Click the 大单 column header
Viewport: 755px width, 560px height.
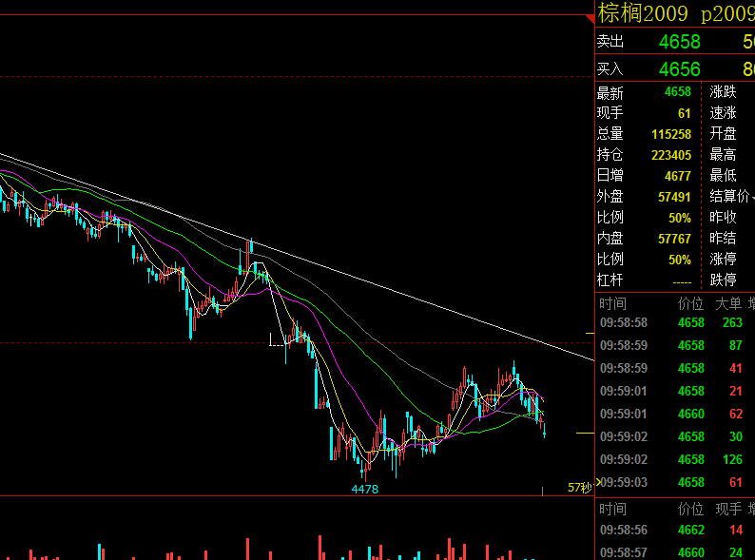(728, 304)
